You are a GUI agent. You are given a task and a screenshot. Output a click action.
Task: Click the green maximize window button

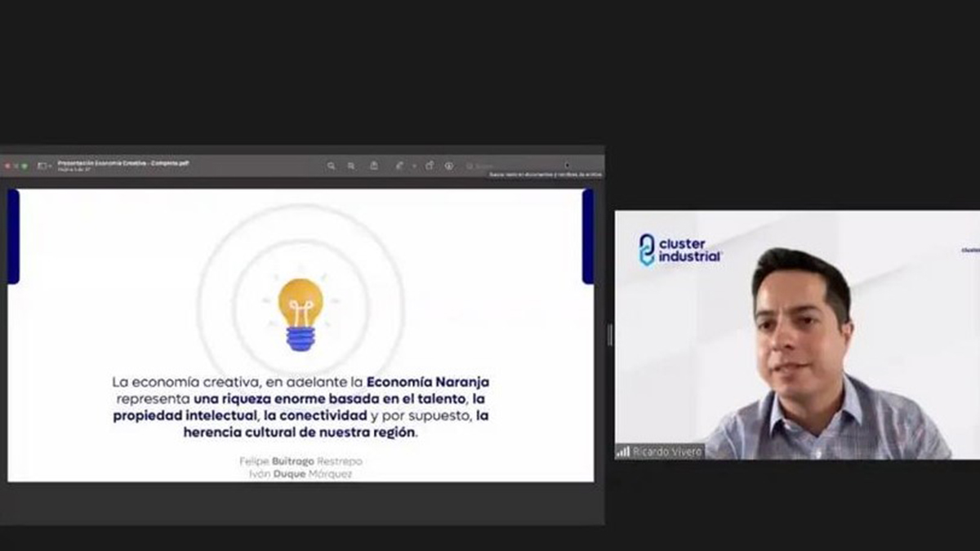[x=24, y=166]
